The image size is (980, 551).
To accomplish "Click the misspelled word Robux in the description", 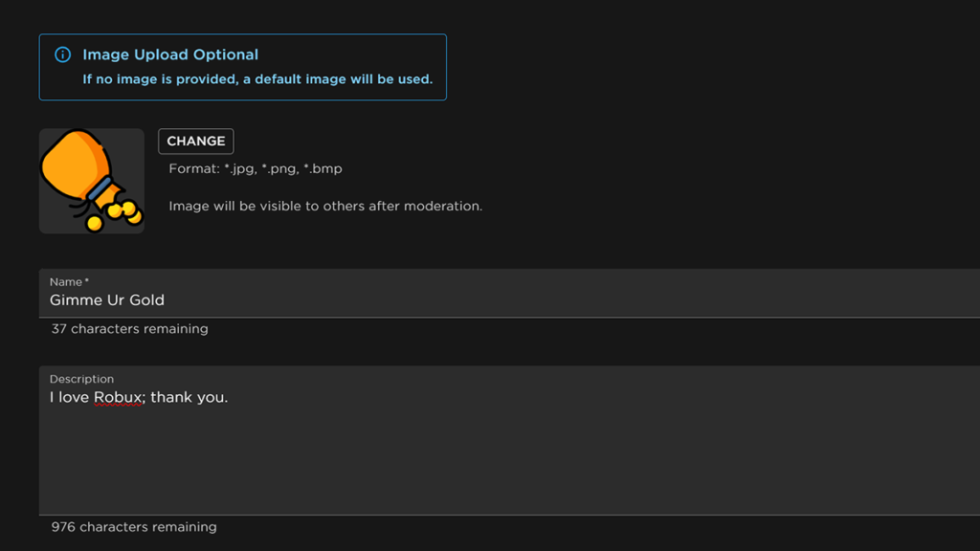I will 119,398.
